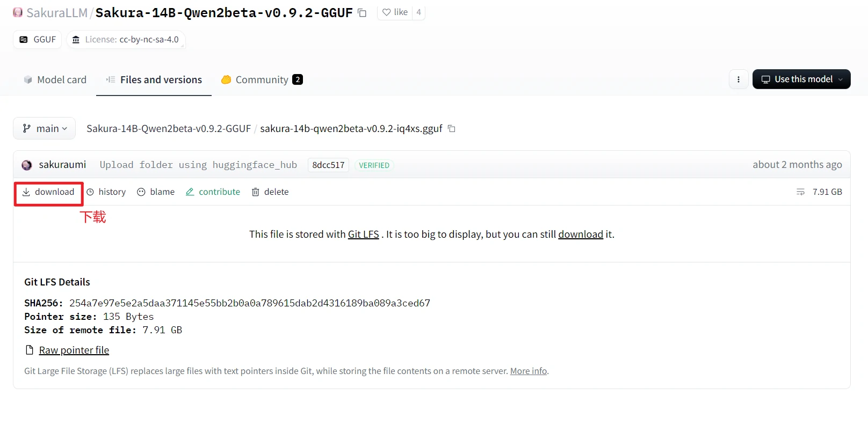View the file history
The height and width of the screenshot is (425, 868).
[106, 192]
